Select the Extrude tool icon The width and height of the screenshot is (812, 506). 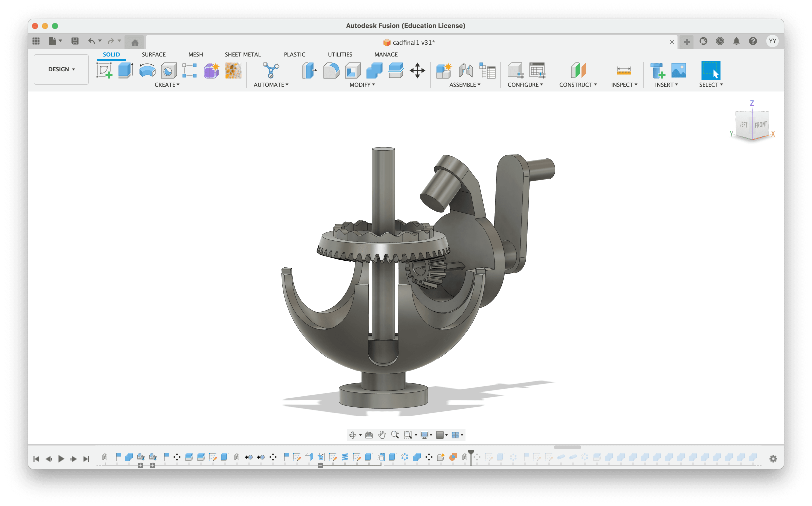pos(125,70)
